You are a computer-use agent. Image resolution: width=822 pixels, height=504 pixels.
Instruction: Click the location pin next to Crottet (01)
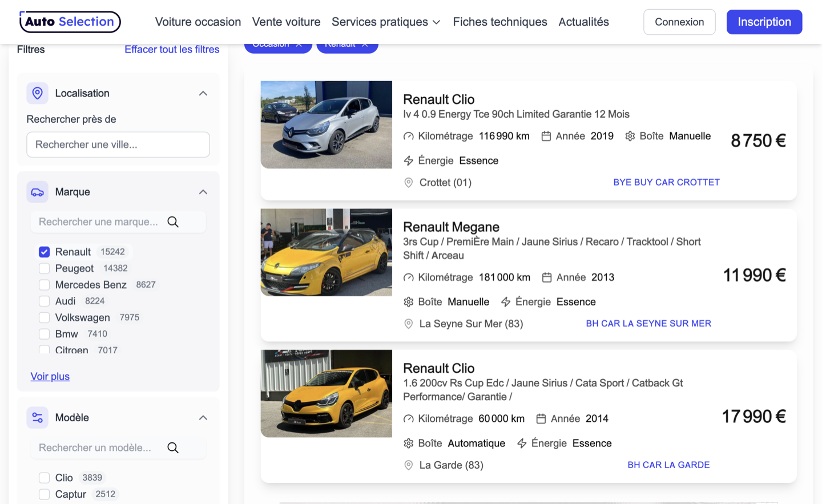coord(408,183)
